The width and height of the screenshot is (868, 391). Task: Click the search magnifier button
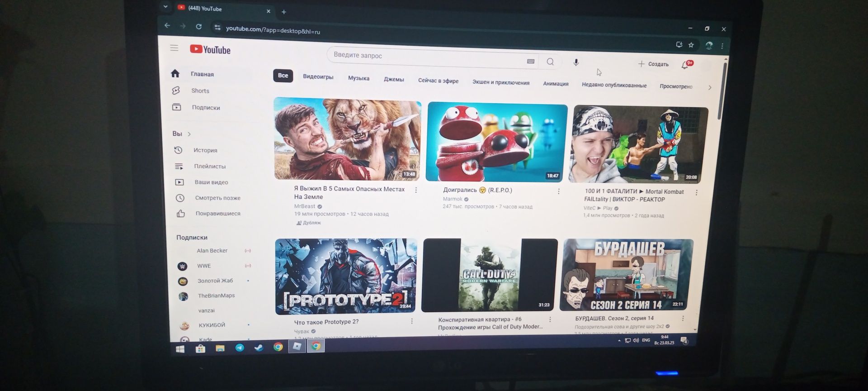[x=550, y=62]
